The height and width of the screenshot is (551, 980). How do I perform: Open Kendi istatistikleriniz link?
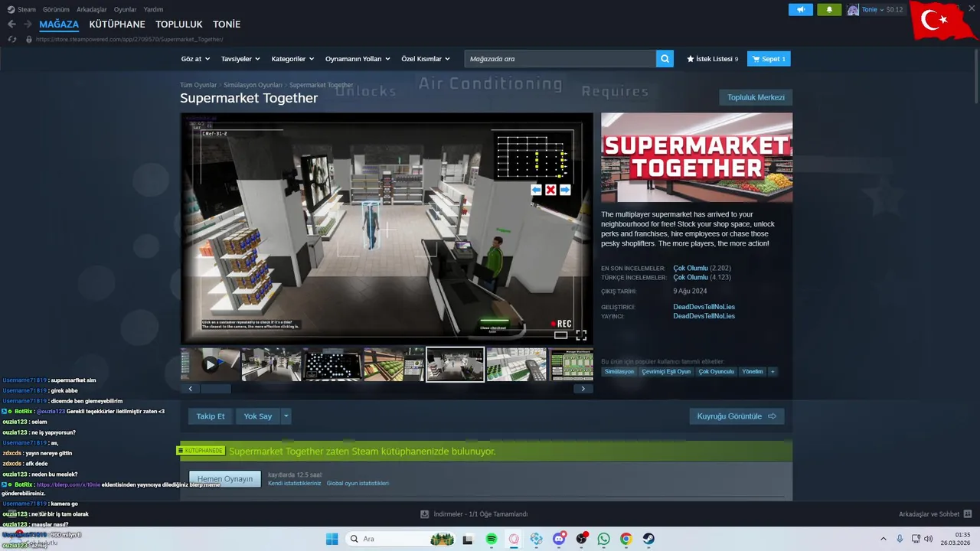(x=295, y=484)
